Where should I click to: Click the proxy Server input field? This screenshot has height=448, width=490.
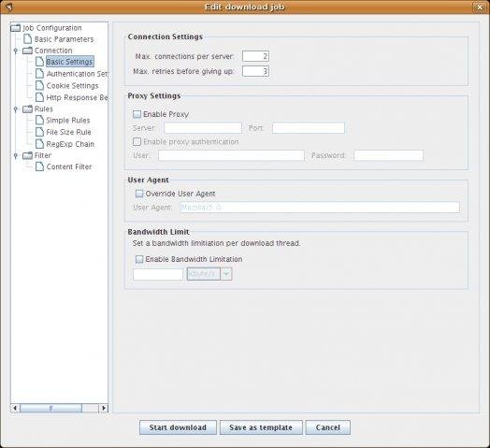tap(203, 128)
